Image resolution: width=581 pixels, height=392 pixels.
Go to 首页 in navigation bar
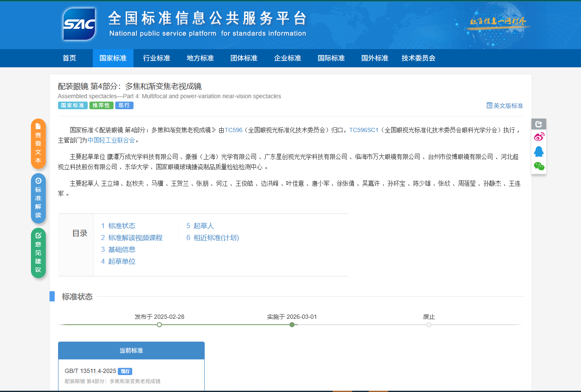[x=69, y=58]
